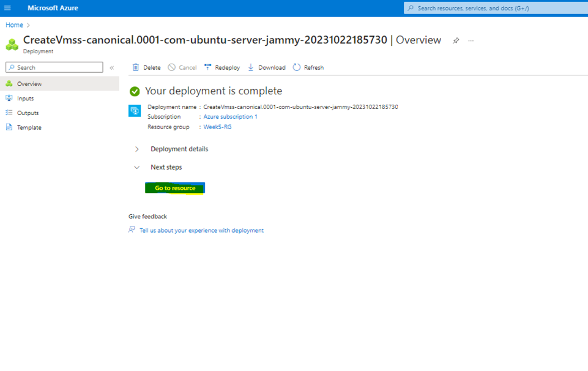Click the breadcrumb chevron after Home
This screenshot has height=371, width=588.
[x=28, y=25]
